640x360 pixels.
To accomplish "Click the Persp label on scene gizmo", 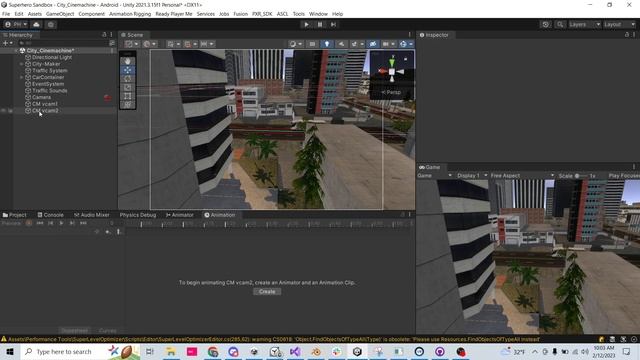I will [391, 92].
